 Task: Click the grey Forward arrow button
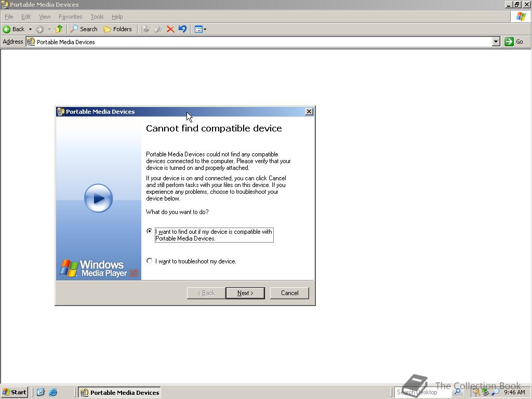(39, 29)
